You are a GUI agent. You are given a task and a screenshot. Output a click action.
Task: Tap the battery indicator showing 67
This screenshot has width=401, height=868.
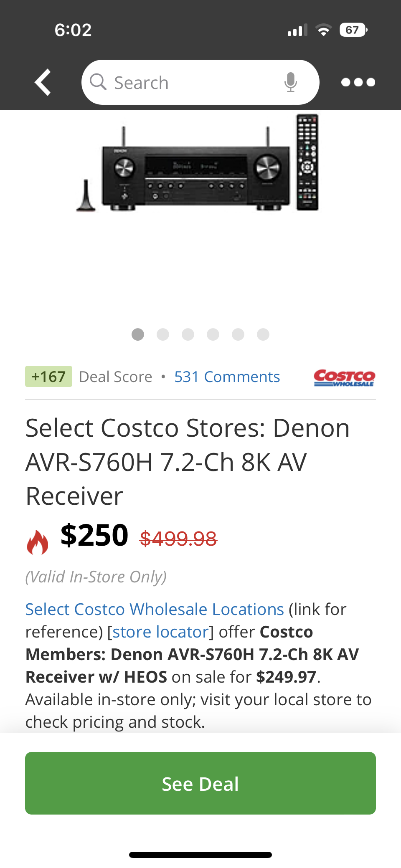[x=353, y=30]
